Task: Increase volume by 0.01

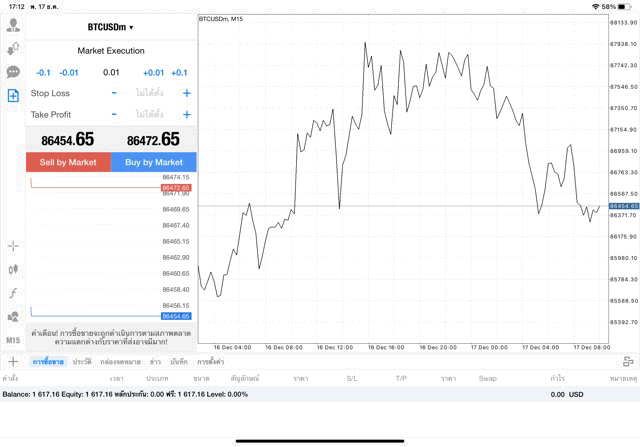Action: point(153,73)
